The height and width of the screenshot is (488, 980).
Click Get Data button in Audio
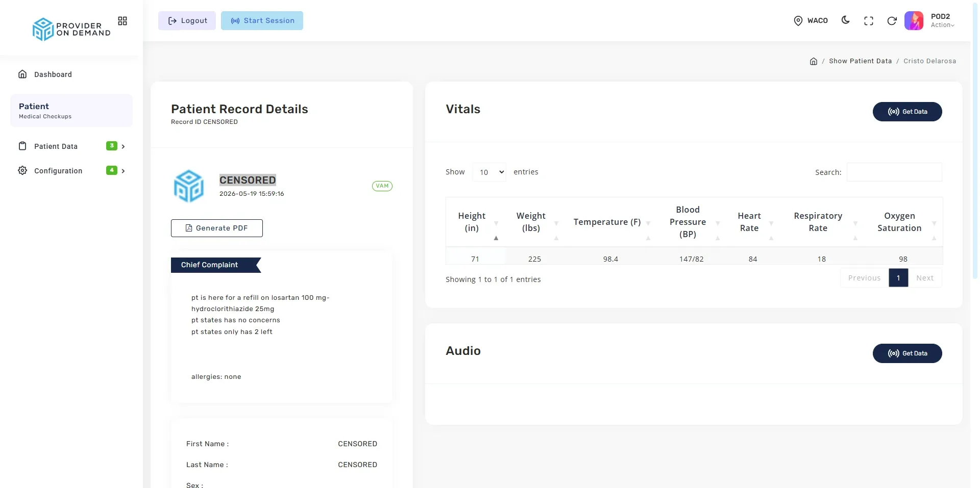(x=907, y=353)
